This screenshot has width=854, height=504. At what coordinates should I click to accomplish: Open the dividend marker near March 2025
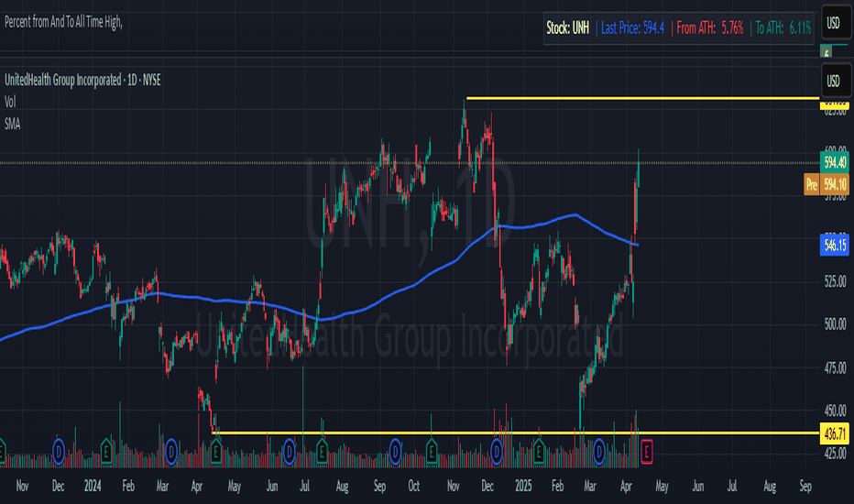tap(599, 452)
